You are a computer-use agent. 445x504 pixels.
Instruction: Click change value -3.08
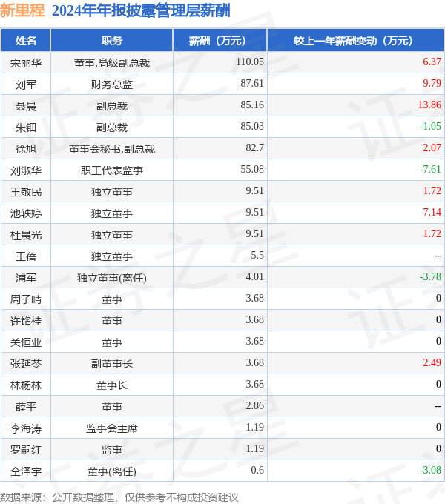click(x=430, y=471)
